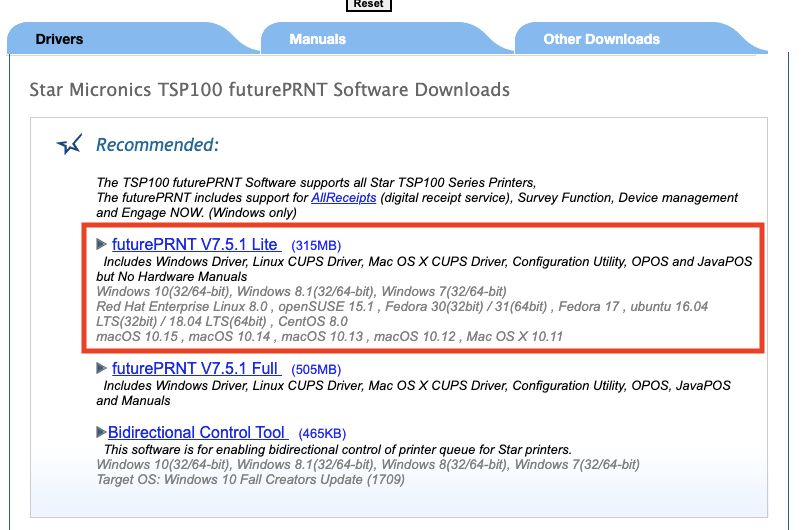Click the Recommended heading text

157,145
